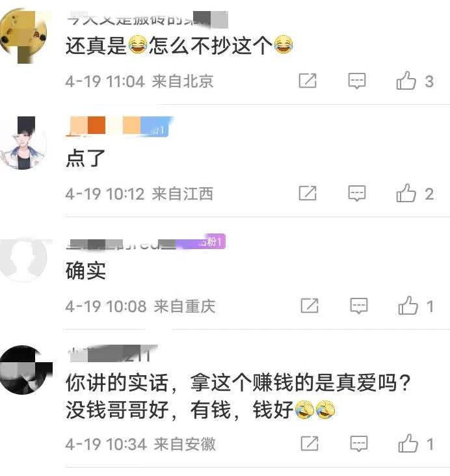Forward the 10:34 comment from 安徽
Image resolution: width=450 pixels, height=476 pixels.
[x=310, y=443]
